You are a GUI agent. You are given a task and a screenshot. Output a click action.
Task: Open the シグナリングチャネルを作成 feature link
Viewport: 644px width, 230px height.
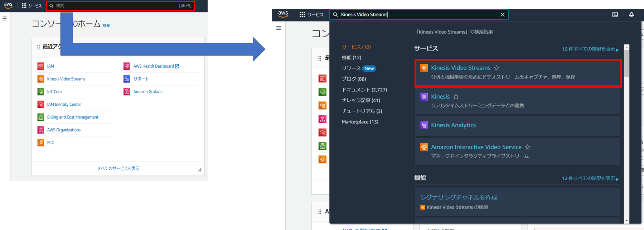click(x=459, y=197)
